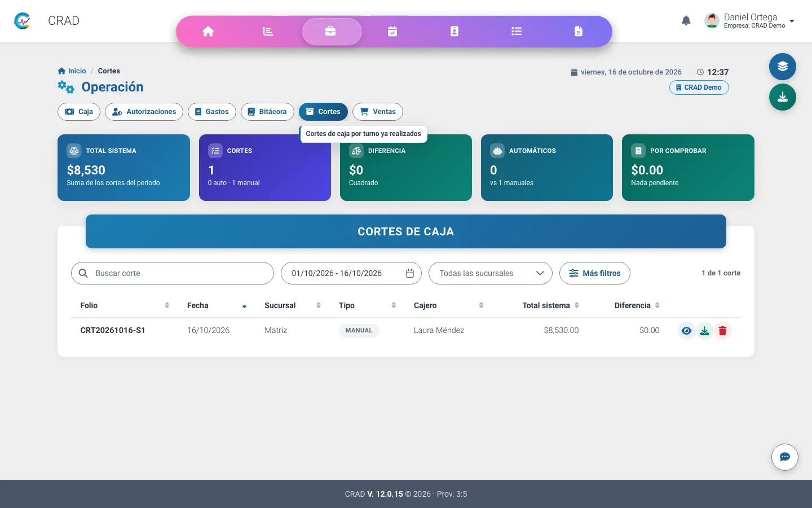Image resolution: width=812 pixels, height=508 pixels.
Task: Open the chart reports icon in navigation
Action: 268,32
